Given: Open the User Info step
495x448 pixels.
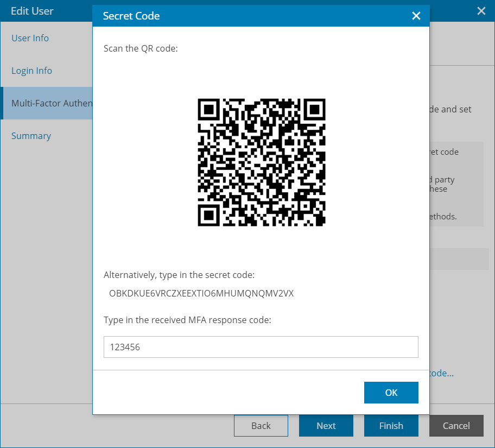Looking at the screenshot, I should pyautogui.click(x=30, y=38).
